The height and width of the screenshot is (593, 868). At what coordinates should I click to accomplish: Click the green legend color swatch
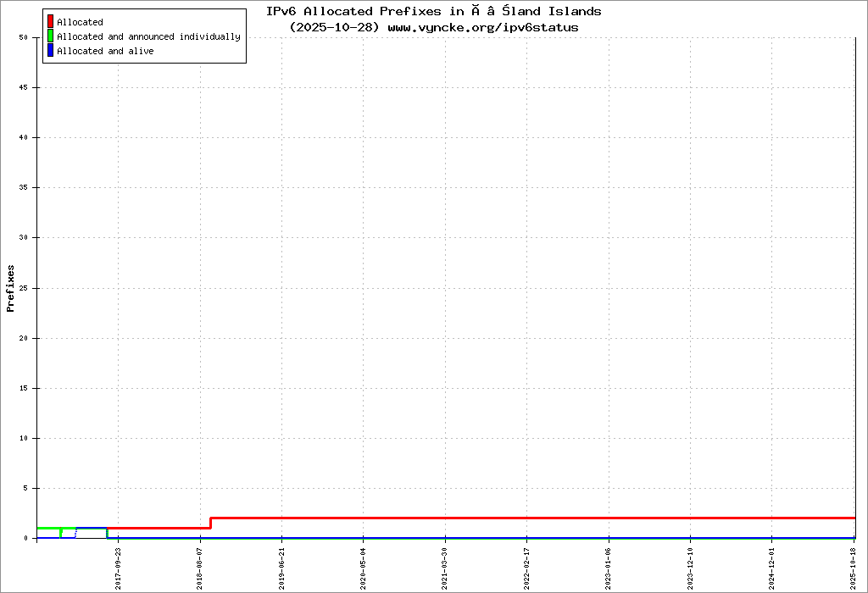click(51, 36)
